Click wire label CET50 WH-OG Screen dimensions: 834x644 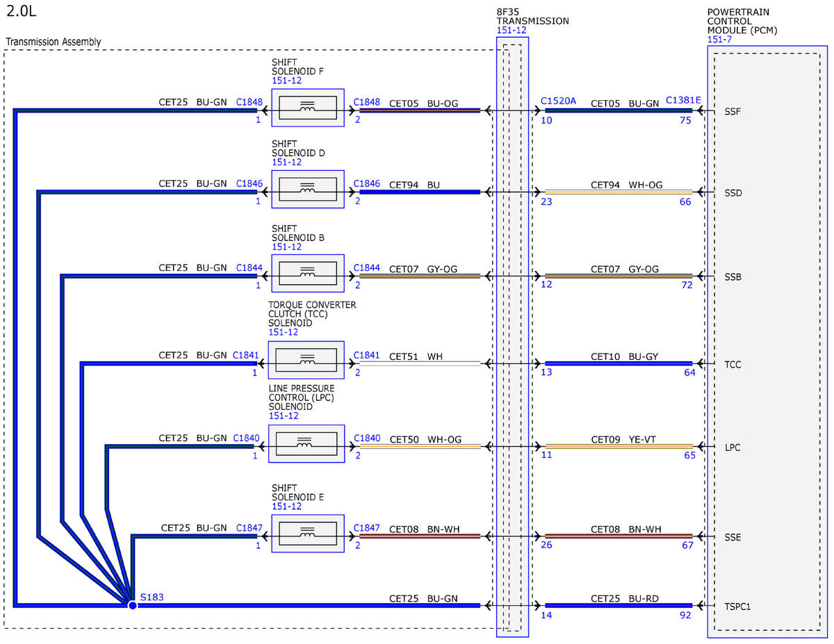[425, 440]
